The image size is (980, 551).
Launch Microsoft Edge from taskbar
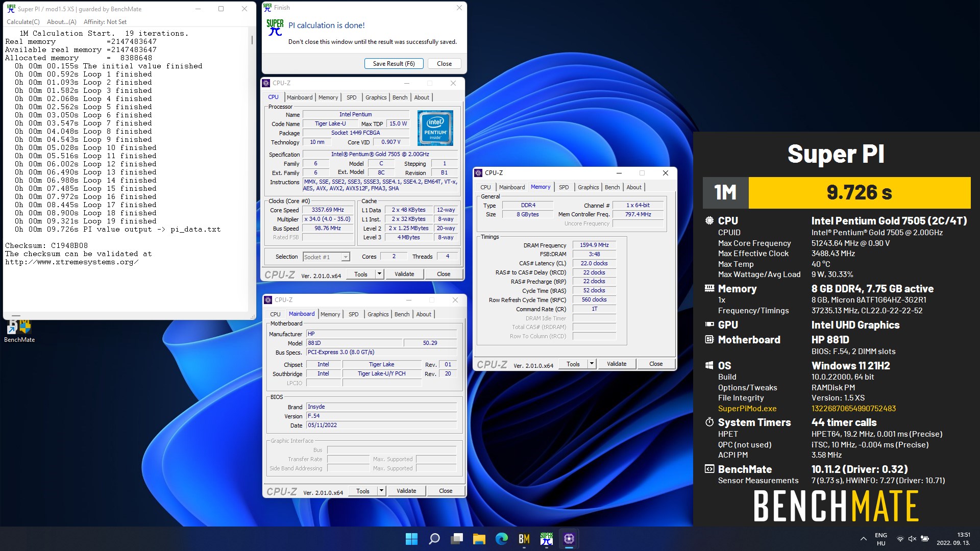(502, 539)
